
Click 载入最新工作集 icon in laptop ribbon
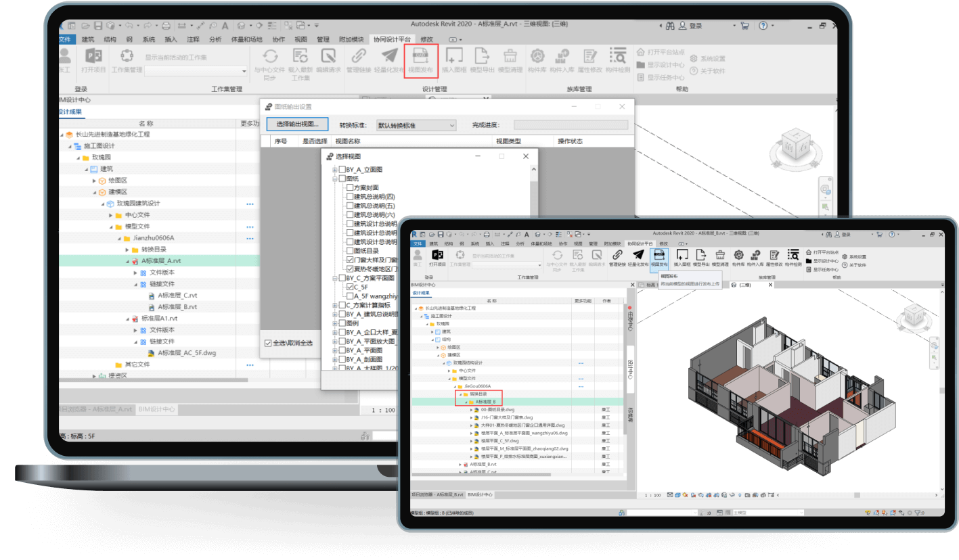300,56
